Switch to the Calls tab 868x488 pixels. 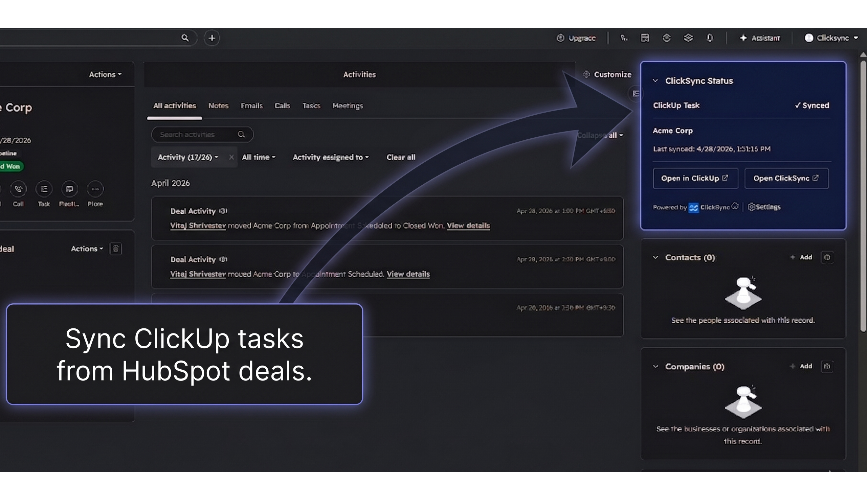click(282, 106)
